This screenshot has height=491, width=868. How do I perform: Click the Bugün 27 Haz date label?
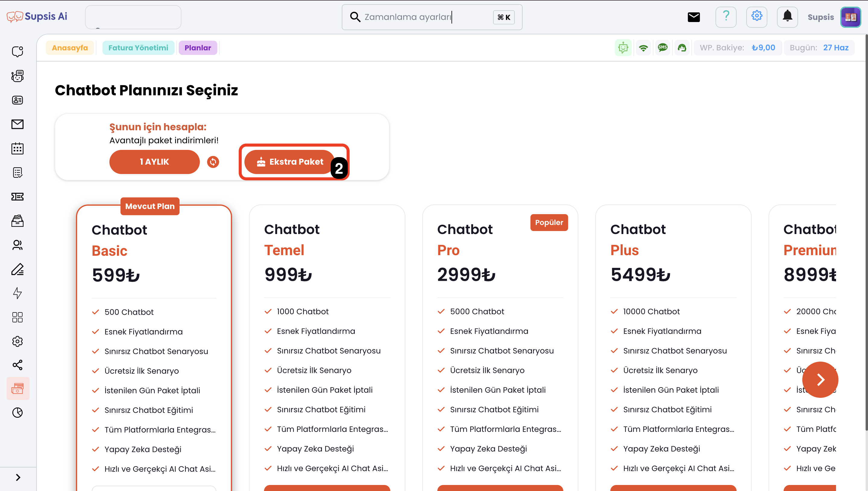coord(819,48)
